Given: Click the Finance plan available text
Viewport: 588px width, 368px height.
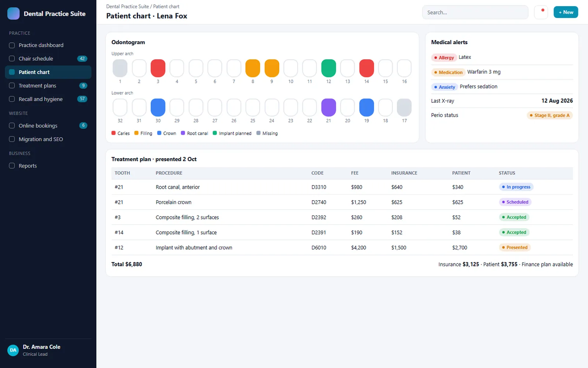Looking at the screenshot, I should (547, 264).
